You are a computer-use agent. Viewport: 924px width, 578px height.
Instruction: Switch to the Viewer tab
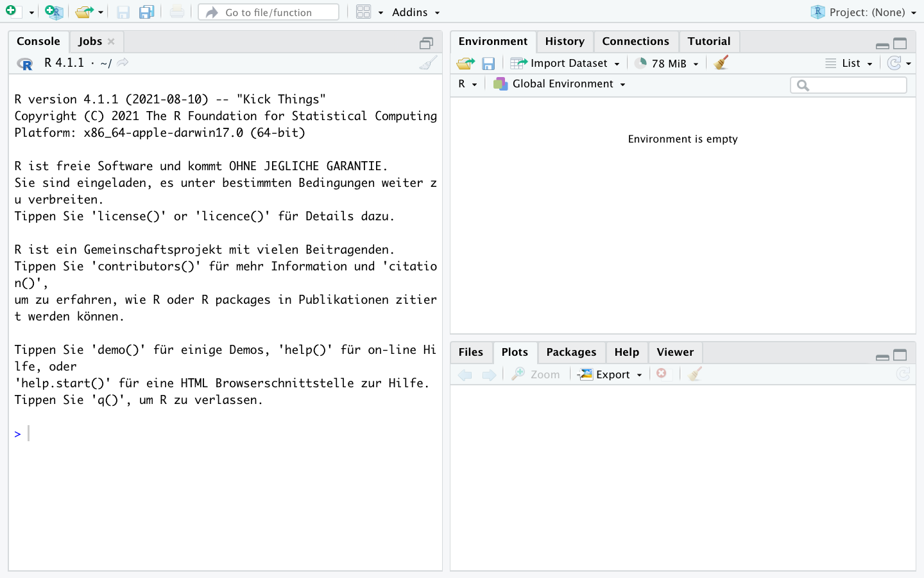click(675, 352)
